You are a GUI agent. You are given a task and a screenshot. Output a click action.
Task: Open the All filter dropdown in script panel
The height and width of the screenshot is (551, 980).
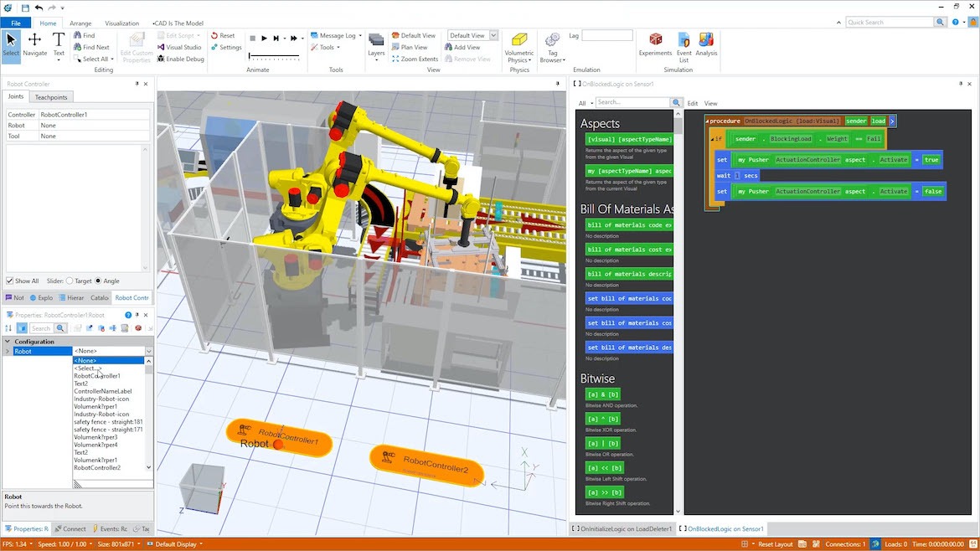[x=585, y=103]
